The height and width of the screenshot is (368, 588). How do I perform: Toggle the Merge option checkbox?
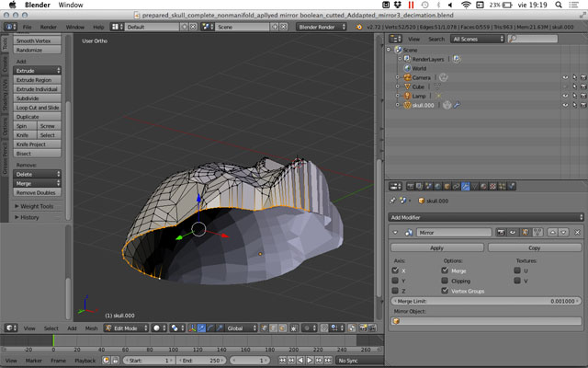[445, 270]
